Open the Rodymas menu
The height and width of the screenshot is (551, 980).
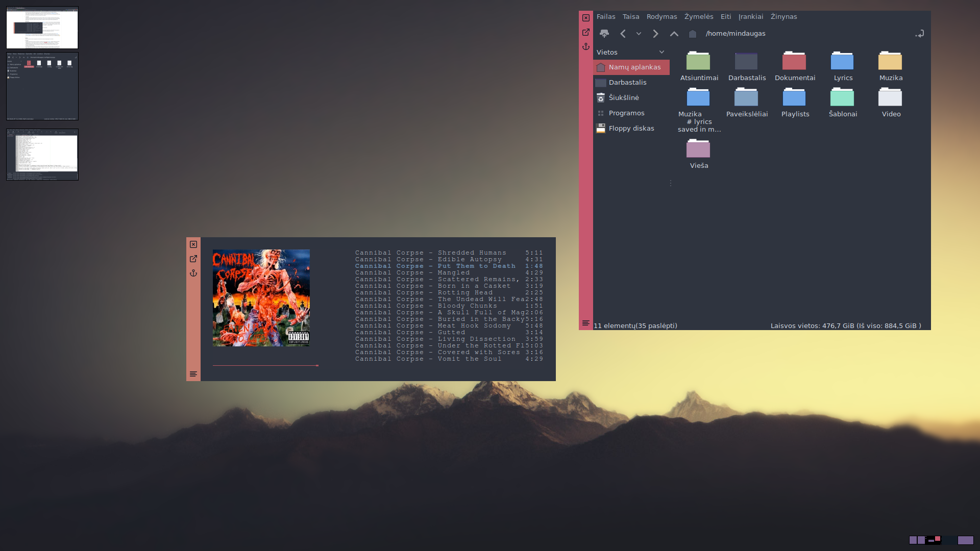[661, 17]
